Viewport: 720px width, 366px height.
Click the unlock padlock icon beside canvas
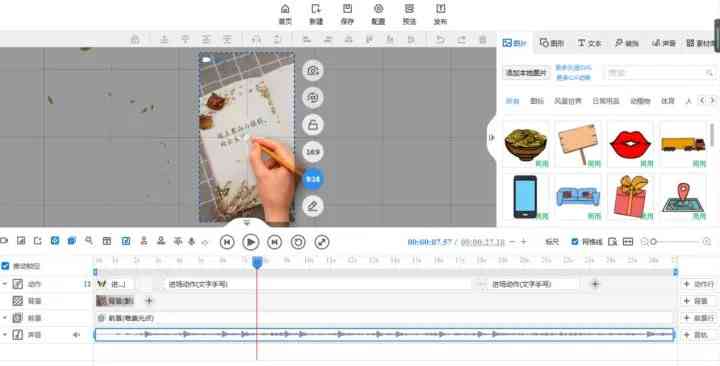(313, 125)
